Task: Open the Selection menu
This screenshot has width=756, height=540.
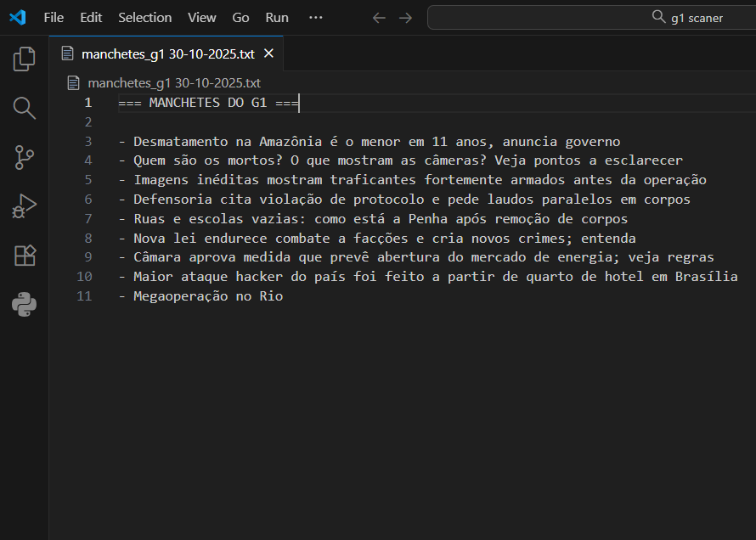Action: (144, 18)
